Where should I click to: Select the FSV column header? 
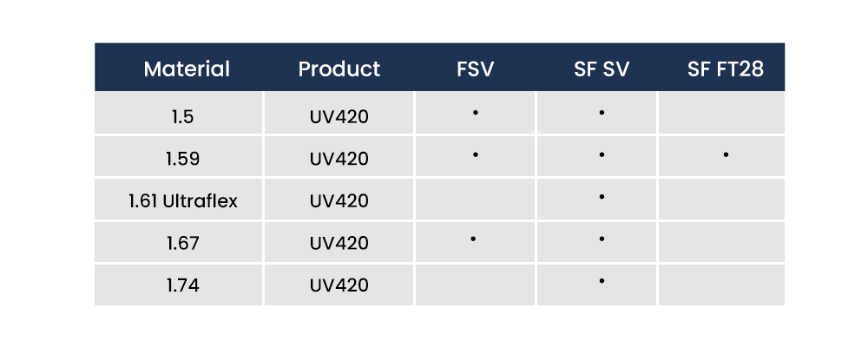(475, 69)
